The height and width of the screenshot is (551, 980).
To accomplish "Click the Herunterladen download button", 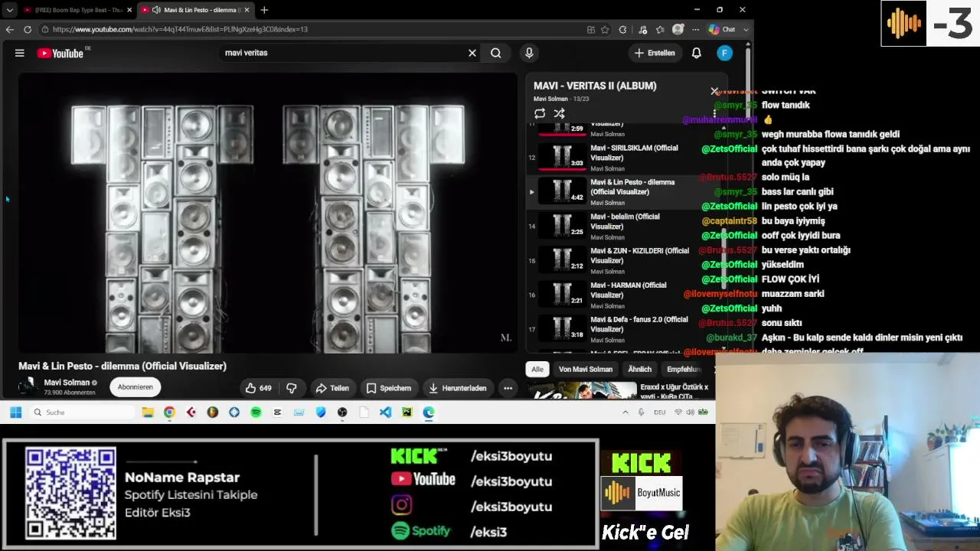I will tap(458, 388).
